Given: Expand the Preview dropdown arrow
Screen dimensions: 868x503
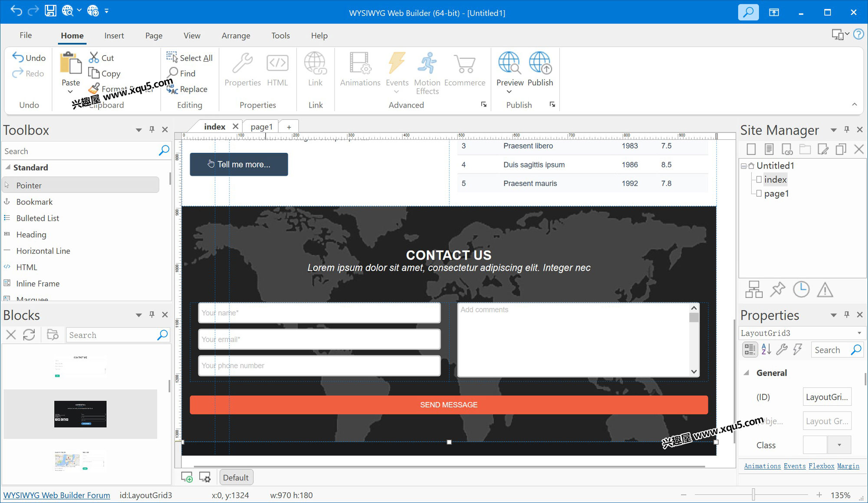Looking at the screenshot, I should pyautogui.click(x=510, y=92).
